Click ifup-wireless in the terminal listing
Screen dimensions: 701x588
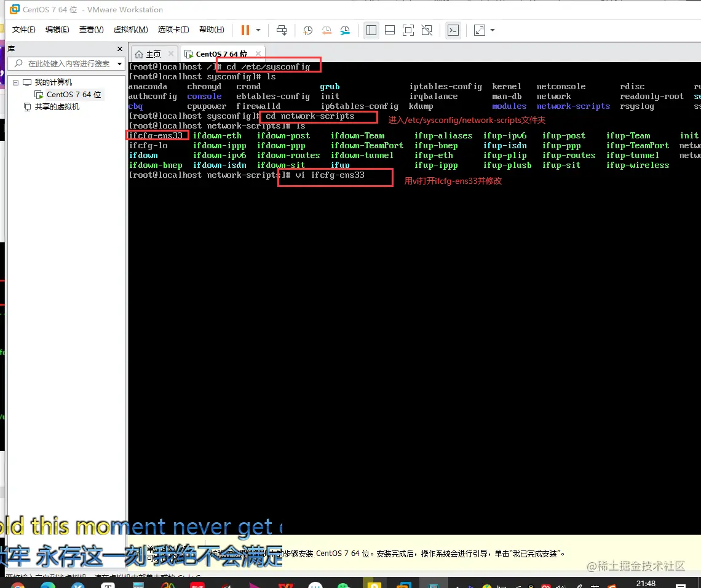pos(638,165)
